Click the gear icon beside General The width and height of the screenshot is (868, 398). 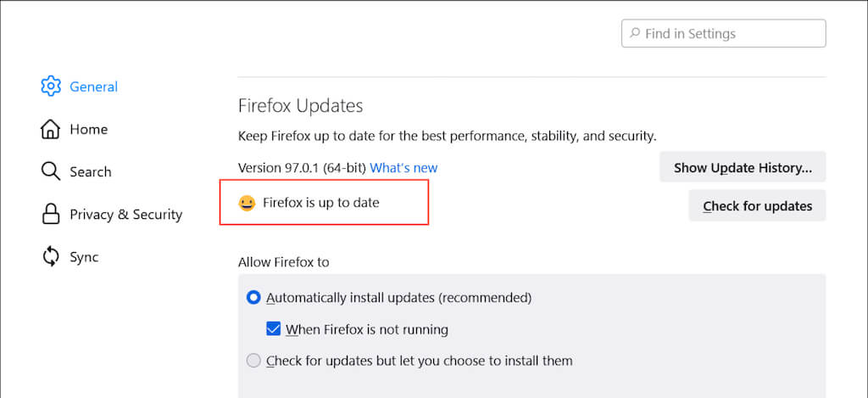pos(51,87)
